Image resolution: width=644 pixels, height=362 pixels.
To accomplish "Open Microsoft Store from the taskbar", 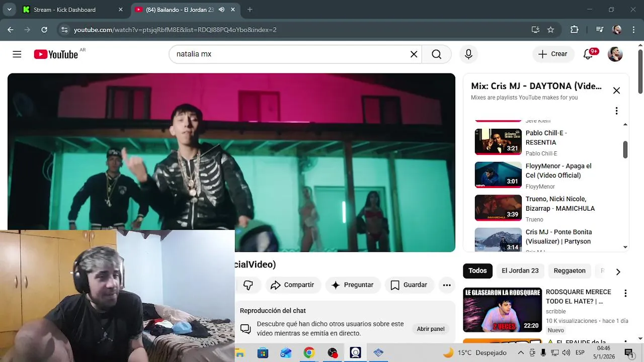I will 263,353.
